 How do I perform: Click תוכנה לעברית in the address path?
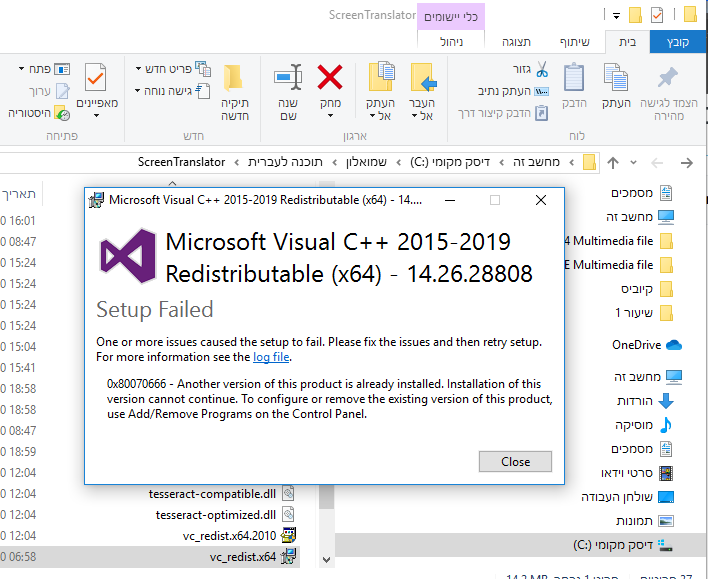tap(285, 162)
